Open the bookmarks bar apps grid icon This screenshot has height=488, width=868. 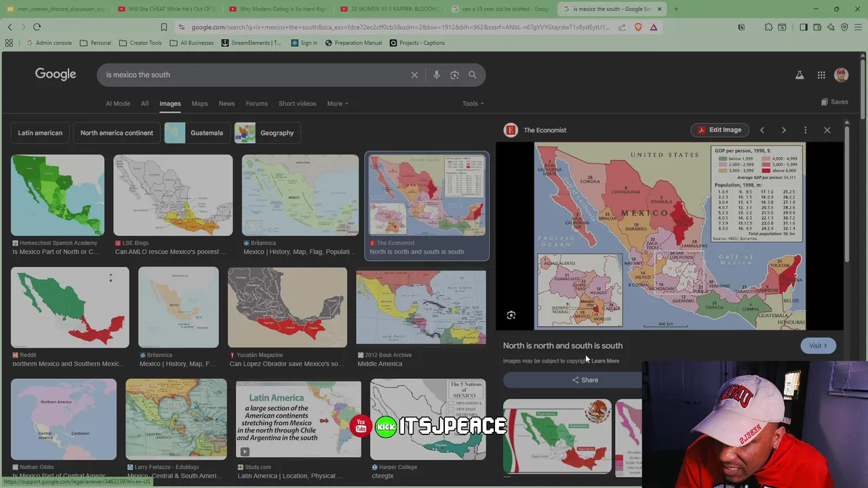point(9,43)
